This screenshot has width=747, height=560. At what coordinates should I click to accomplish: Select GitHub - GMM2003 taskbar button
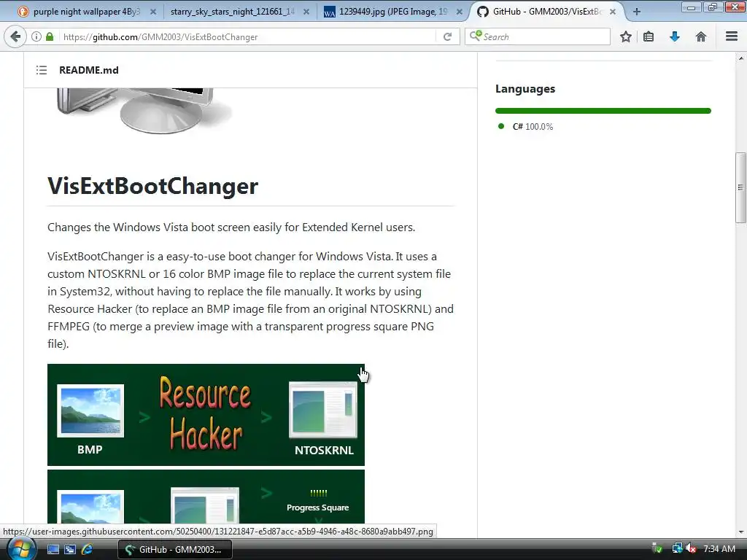click(x=175, y=550)
